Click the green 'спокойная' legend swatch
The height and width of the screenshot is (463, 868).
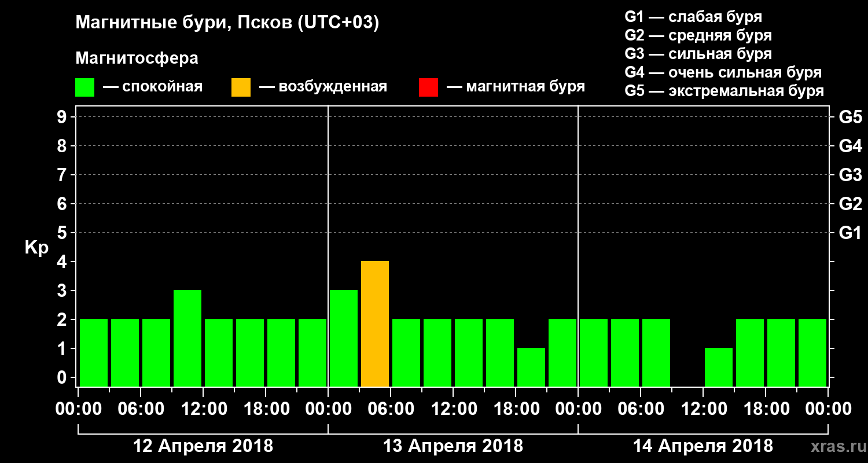85,87
